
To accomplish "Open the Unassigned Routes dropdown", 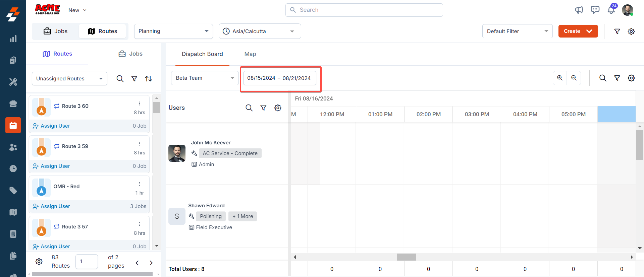I will click(x=69, y=79).
